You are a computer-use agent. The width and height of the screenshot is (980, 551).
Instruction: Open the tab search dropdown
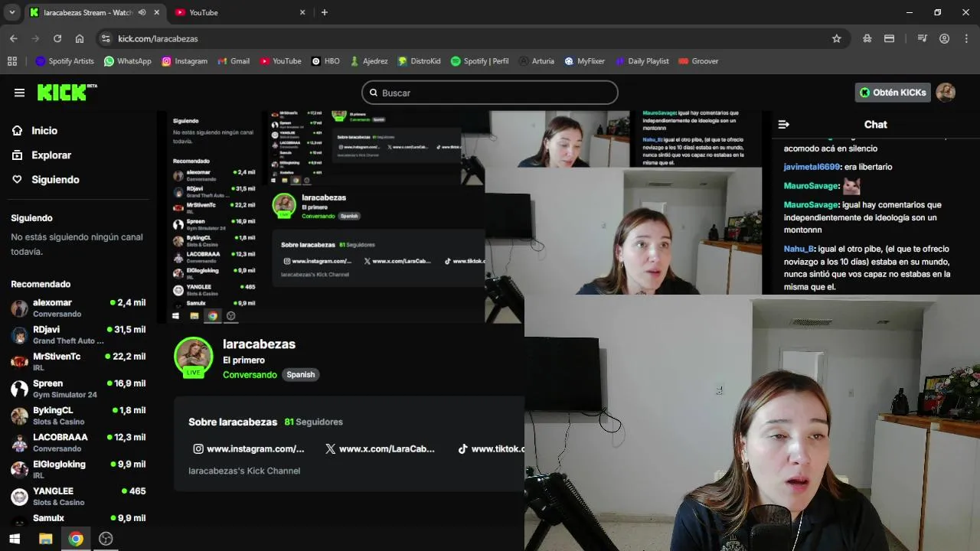[12, 12]
